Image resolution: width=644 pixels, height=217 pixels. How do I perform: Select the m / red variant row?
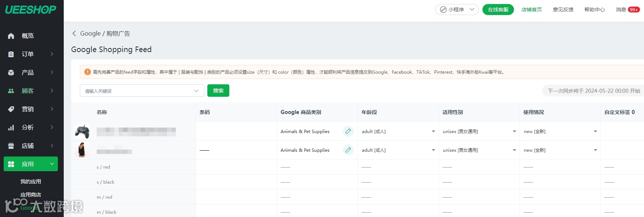pyautogui.click(x=104, y=197)
